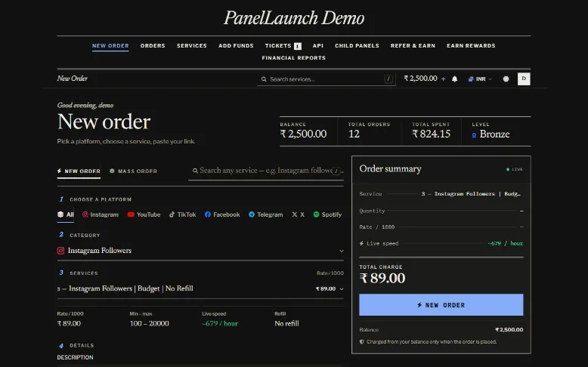Open the Add Funds menu item

pyautogui.click(x=236, y=46)
